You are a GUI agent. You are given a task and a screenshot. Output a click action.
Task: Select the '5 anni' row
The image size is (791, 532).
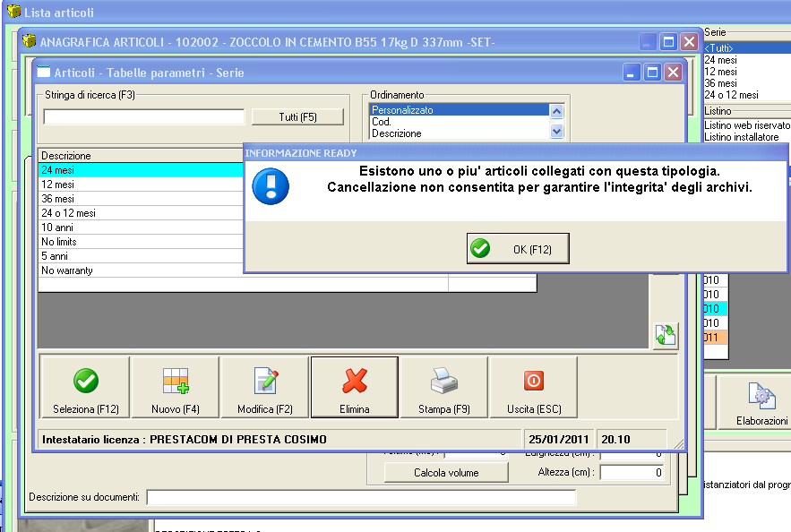pos(141,256)
